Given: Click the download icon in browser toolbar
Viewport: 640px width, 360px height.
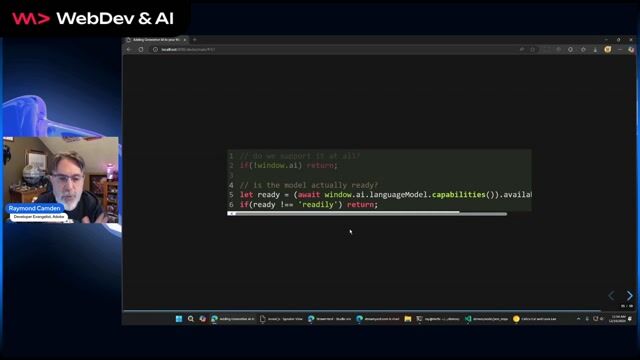Looking at the screenshot, I should pos(595,49).
